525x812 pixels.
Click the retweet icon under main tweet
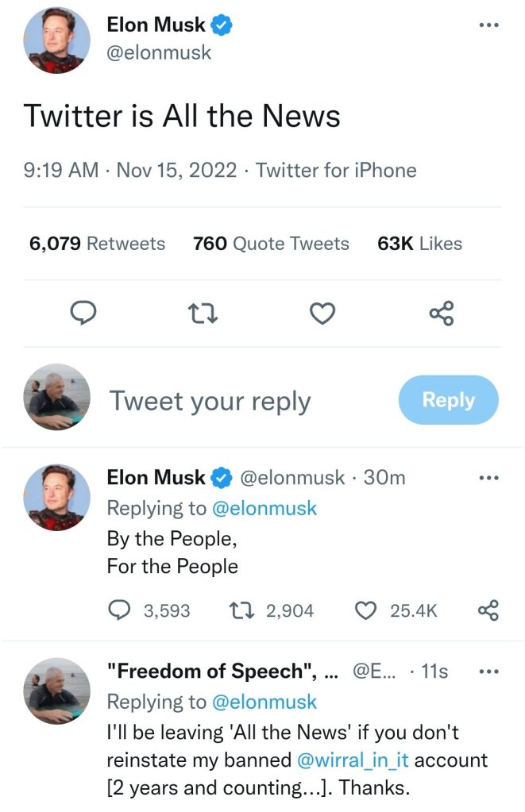pyautogui.click(x=203, y=314)
